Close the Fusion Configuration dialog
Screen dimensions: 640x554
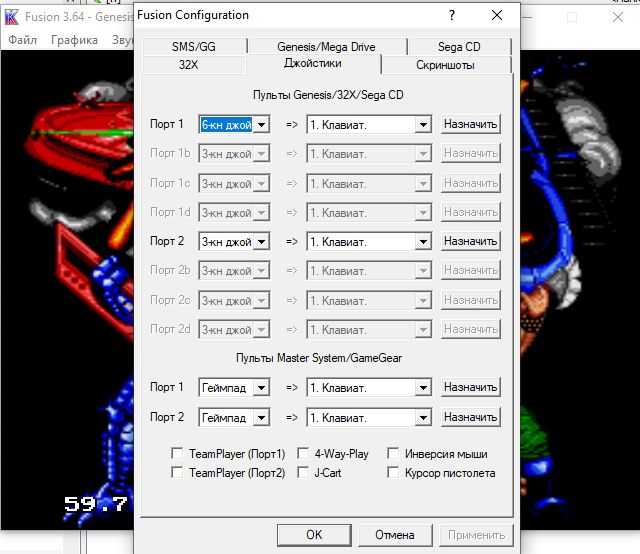(x=497, y=16)
